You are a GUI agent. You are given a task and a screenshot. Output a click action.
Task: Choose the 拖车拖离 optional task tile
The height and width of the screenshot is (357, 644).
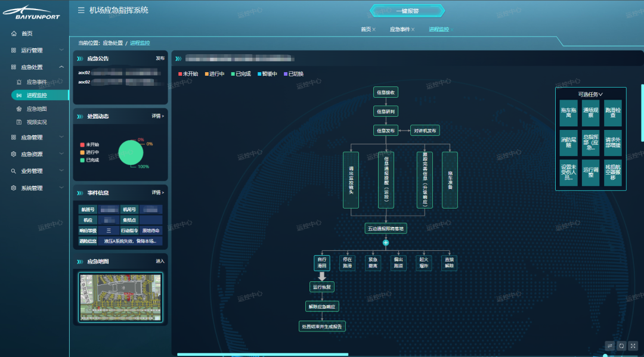(568, 113)
